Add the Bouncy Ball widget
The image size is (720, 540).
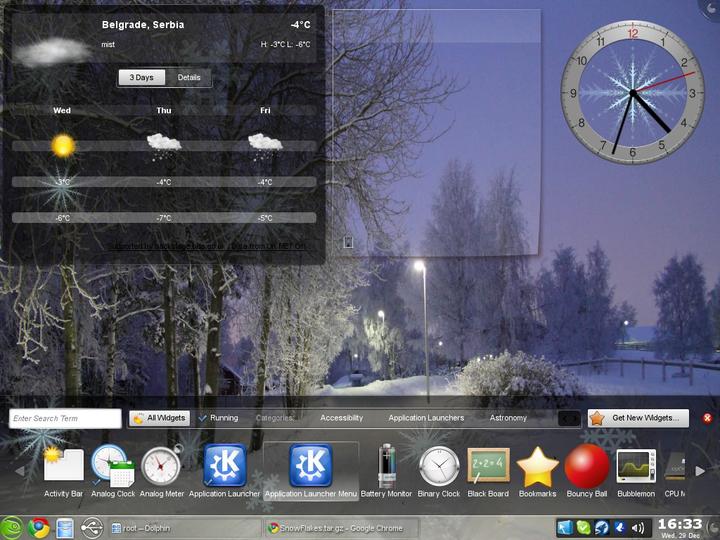click(586, 472)
